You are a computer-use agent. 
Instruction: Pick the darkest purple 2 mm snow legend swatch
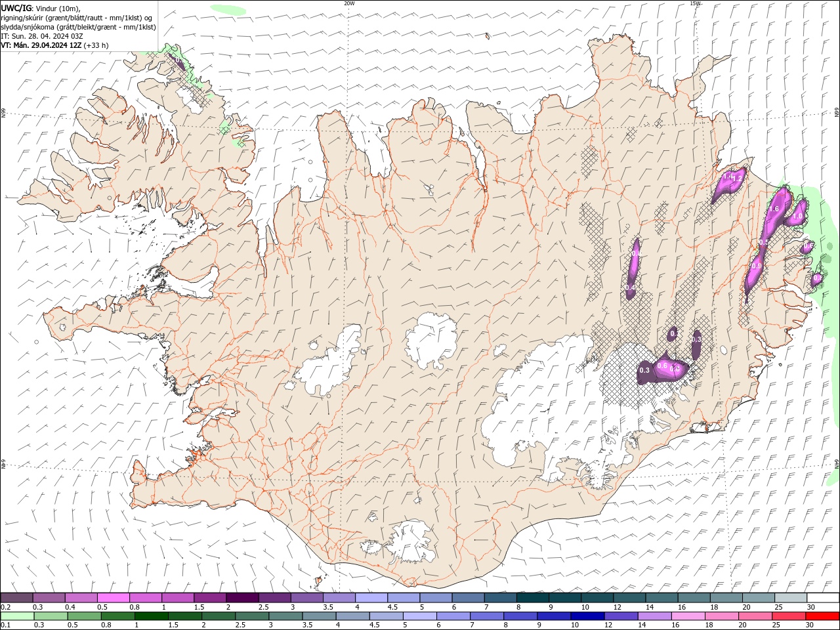pyautogui.click(x=242, y=597)
